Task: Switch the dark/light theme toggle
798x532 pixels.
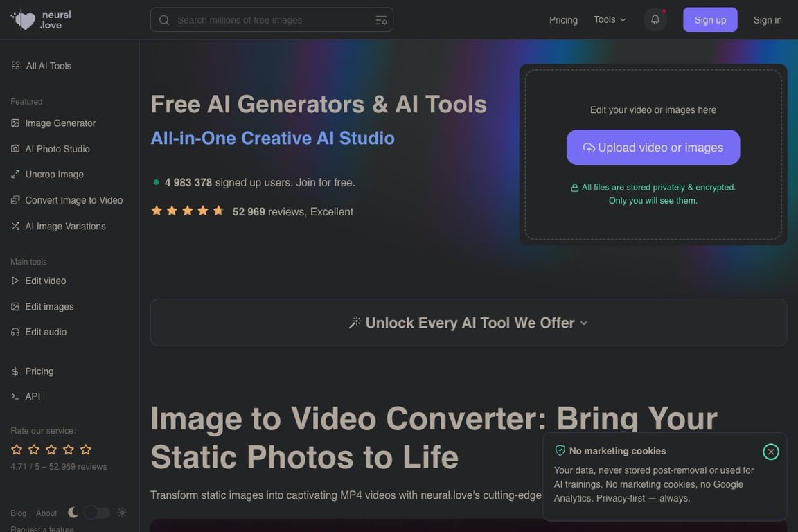Action: pyautogui.click(x=97, y=513)
